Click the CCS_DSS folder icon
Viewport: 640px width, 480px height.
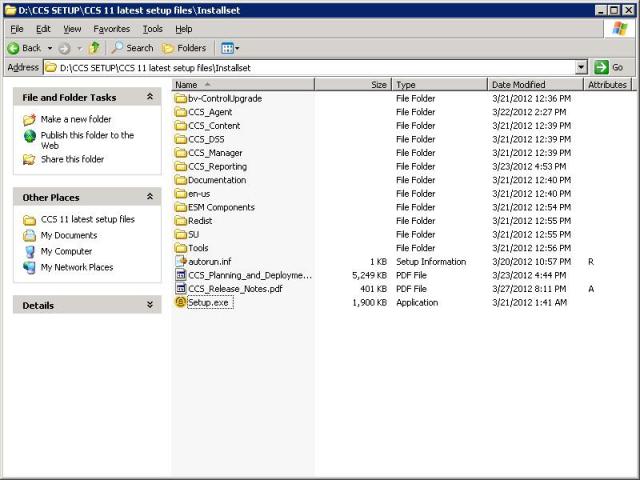[180, 139]
